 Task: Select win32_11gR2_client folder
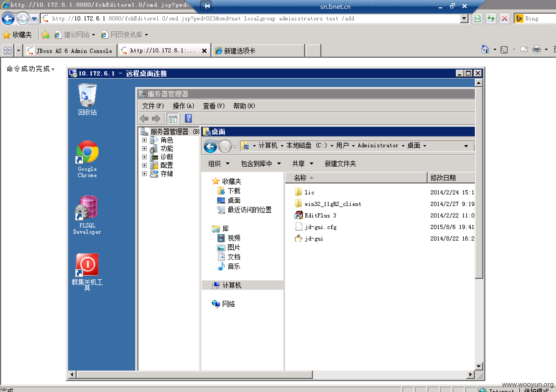[328, 204]
